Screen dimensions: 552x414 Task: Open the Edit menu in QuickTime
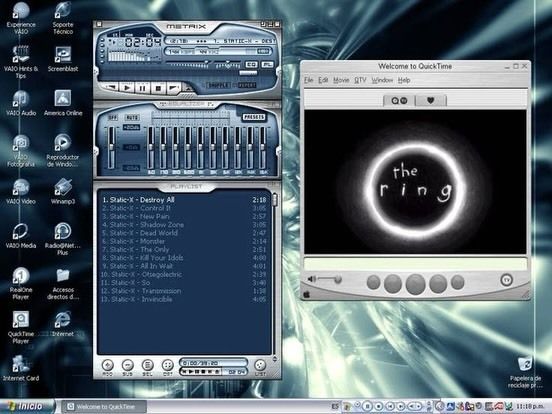pyautogui.click(x=323, y=80)
